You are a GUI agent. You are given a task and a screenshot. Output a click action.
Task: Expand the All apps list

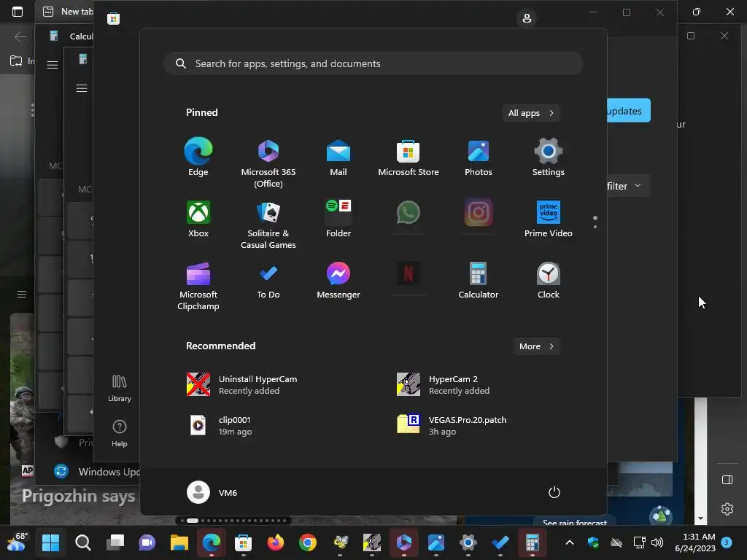[531, 113]
